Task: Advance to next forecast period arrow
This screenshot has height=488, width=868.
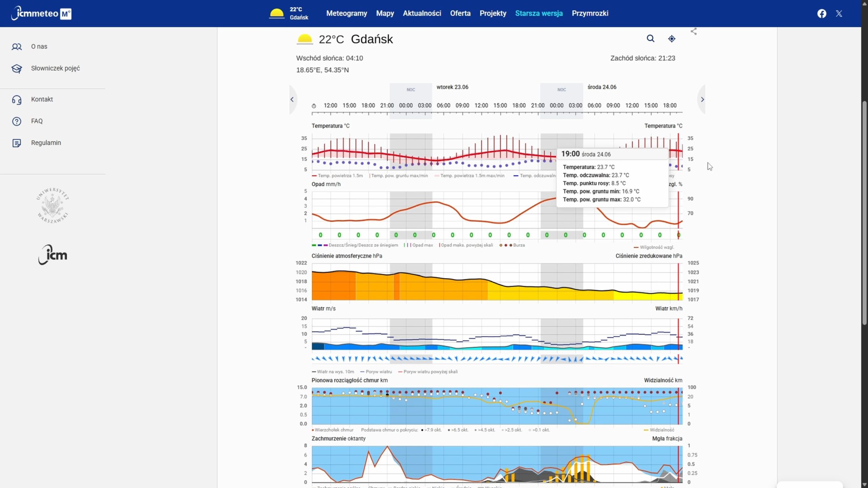Action: coord(702,99)
